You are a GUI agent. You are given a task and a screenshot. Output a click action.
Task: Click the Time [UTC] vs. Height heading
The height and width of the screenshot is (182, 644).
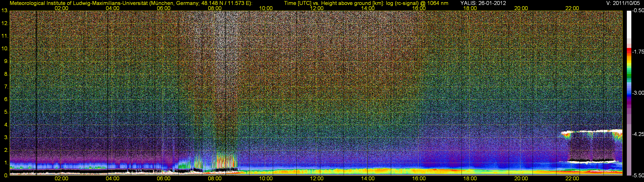pos(366,3)
